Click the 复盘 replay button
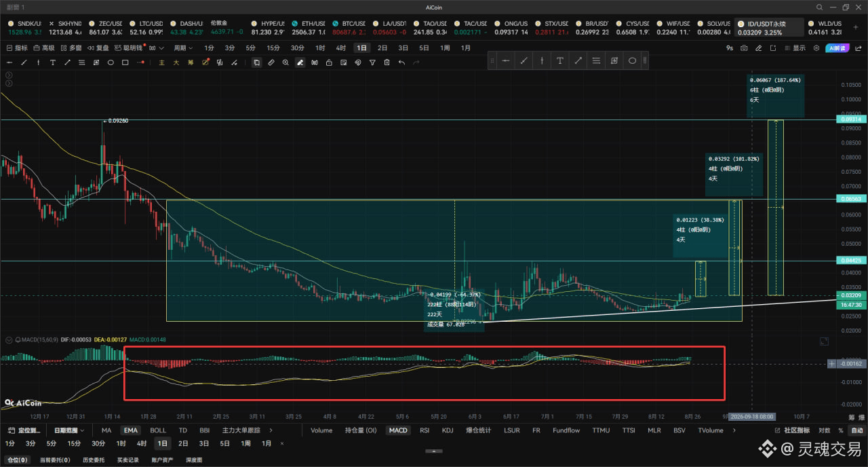This screenshot has width=868, height=467. (x=98, y=48)
